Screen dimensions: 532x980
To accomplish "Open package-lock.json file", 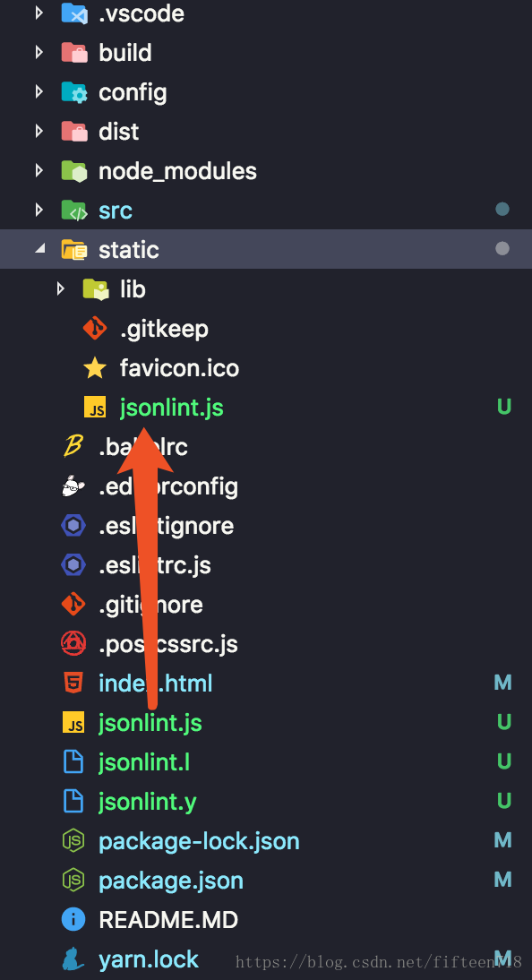I will [199, 840].
